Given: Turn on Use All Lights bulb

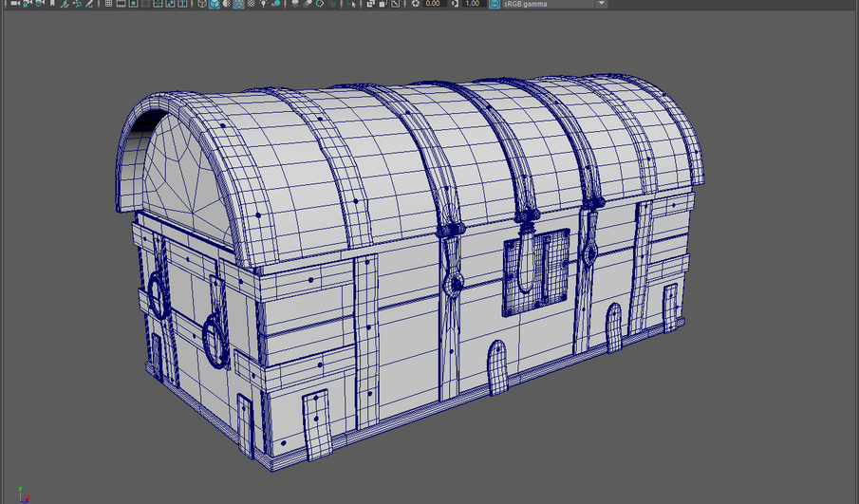Looking at the screenshot, I should 264,4.
